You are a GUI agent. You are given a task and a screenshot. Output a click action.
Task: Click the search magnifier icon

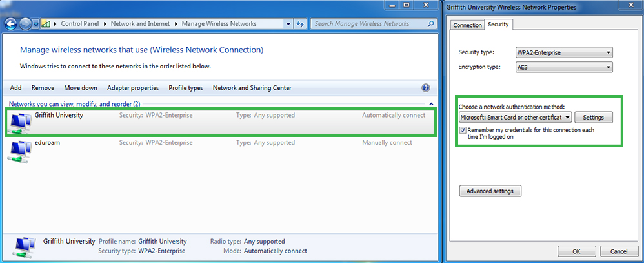430,23
